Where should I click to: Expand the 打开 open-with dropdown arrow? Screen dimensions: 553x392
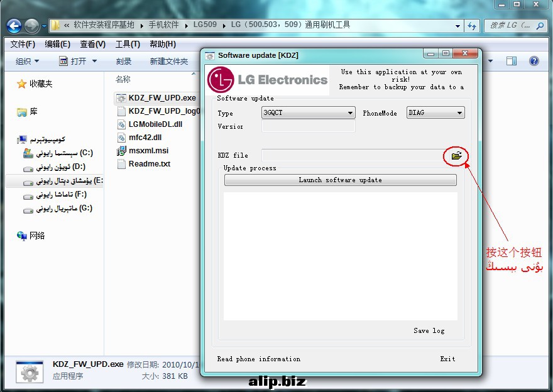94,61
